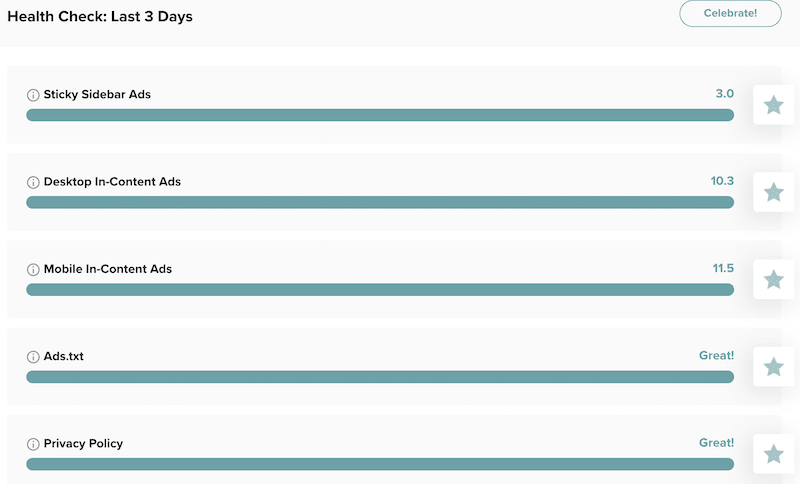The image size is (800, 484).
Task: Click the star for Privacy Policy
Action: pos(773,453)
